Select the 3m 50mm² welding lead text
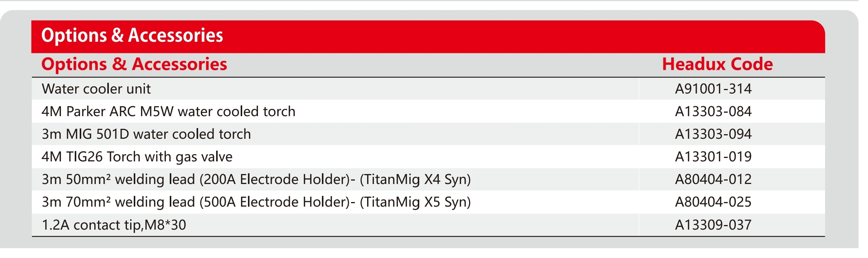Image resolution: width=868 pixels, height=258 pixels. click(x=118, y=179)
